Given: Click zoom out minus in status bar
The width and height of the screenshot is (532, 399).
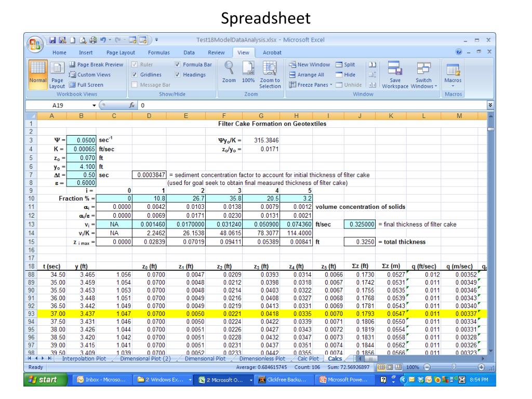Looking at the screenshot, I should tap(427, 367).
